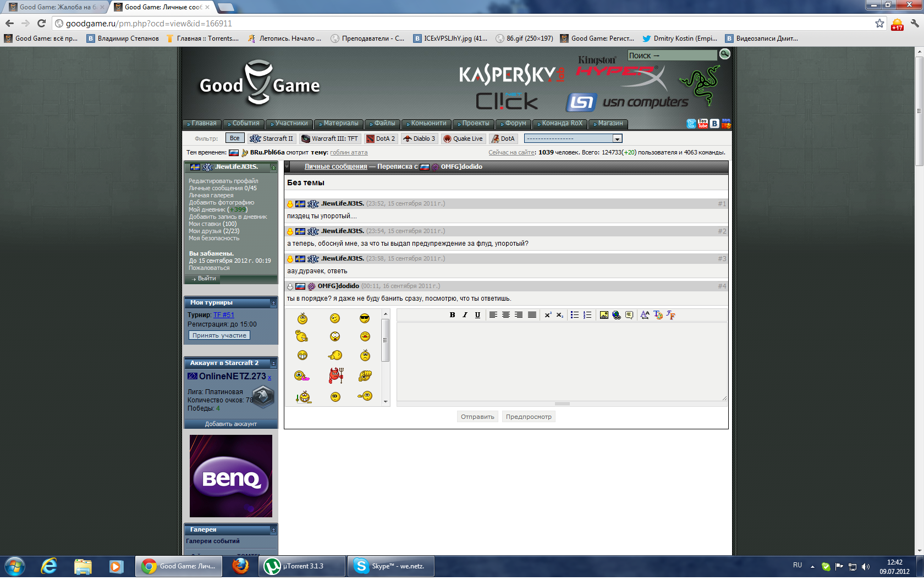Justify message text
This screenshot has width=924, height=586.
coord(532,315)
